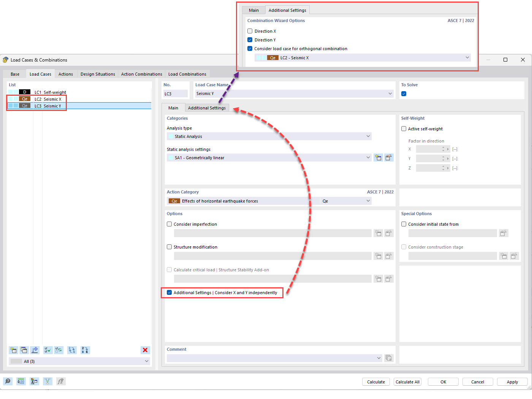The width and height of the screenshot is (532, 399).
Task: Open the Actions tab
Action: pyautogui.click(x=66, y=74)
